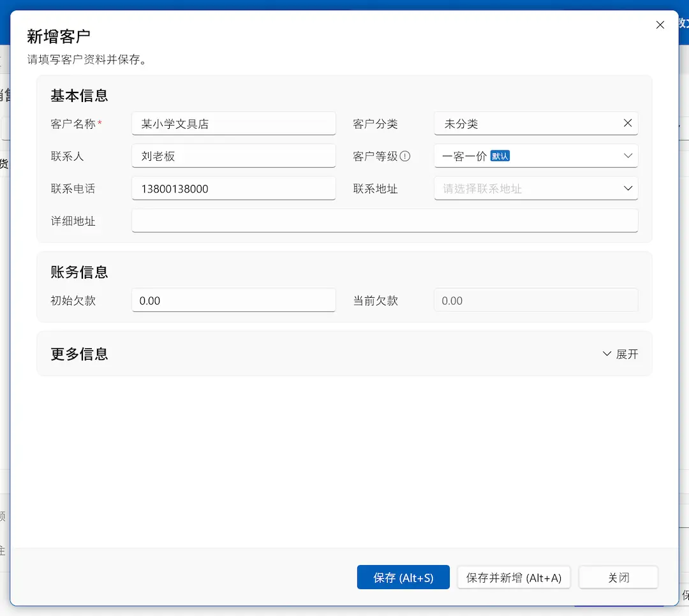Expand the 更多信息 section via 展开
Image resolution: width=689 pixels, height=616 pixels.
pos(620,354)
